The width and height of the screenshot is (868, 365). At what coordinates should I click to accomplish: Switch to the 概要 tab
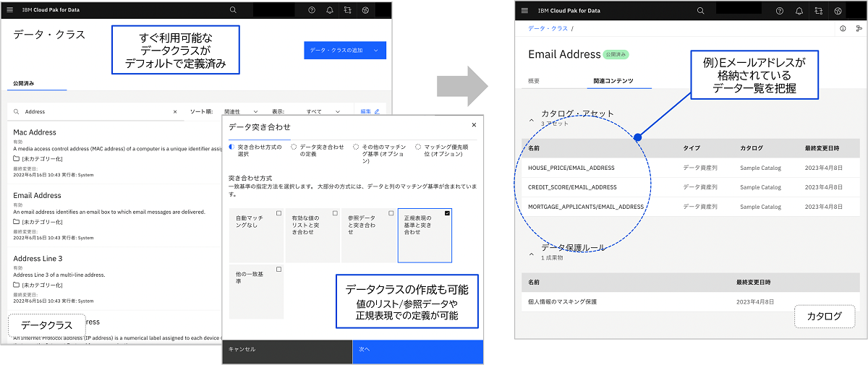(x=534, y=81)
